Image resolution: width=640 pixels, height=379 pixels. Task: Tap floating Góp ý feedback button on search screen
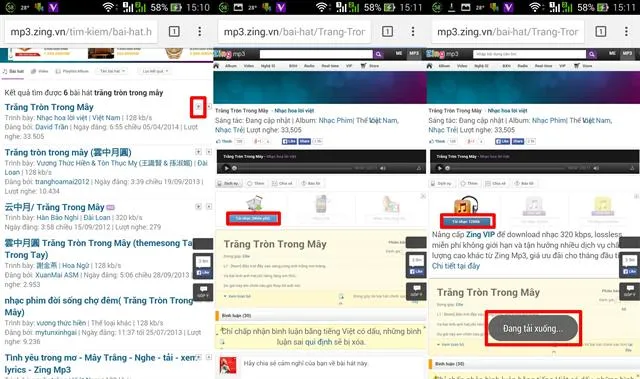pyautogui.click(x=203, y=292)
